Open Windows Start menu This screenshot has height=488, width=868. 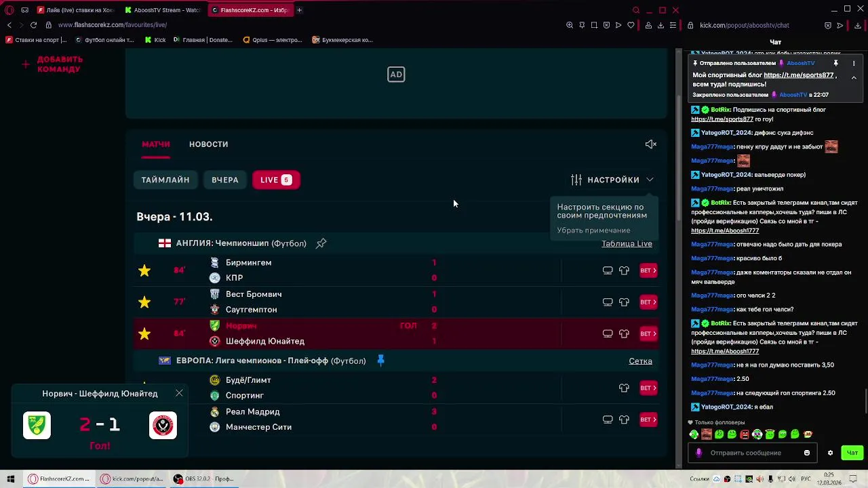(x=11, y=479)
